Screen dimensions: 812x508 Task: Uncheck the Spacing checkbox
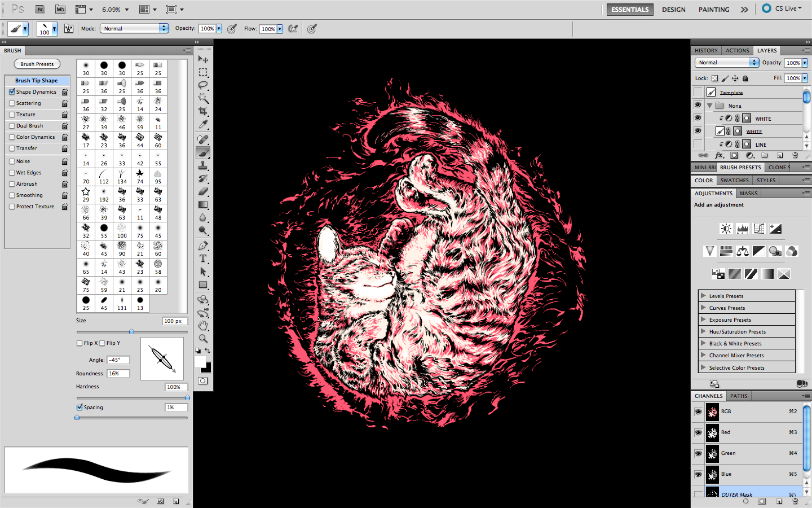tap(80, 407)
